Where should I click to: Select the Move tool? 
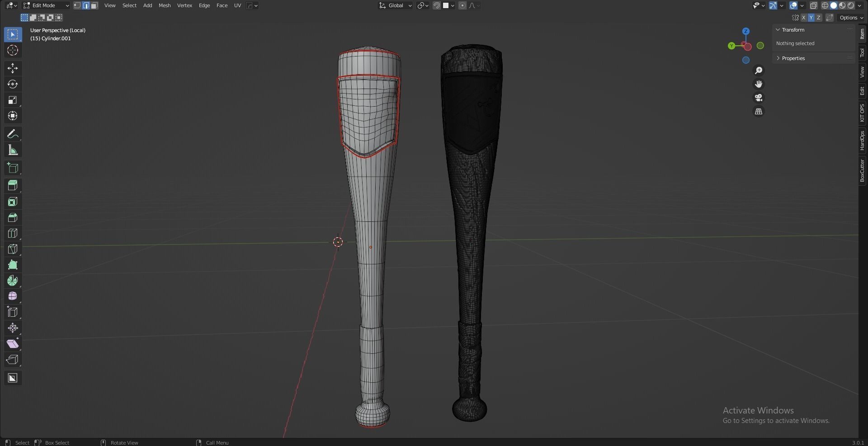pos(12,68)
